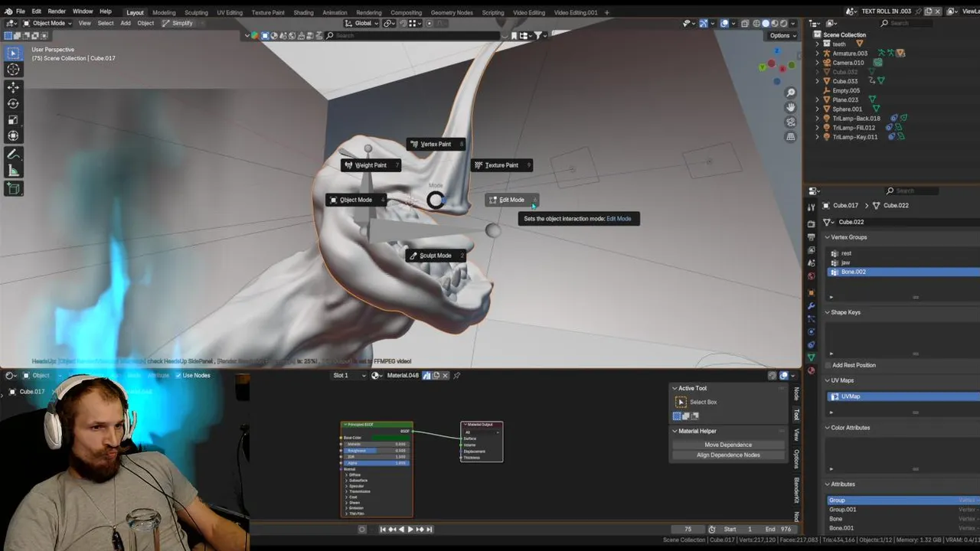Image resolution: width=980 pixels, height=551 pixels.
Task: Toggle viewport overlays button
Action: [724, 23]
